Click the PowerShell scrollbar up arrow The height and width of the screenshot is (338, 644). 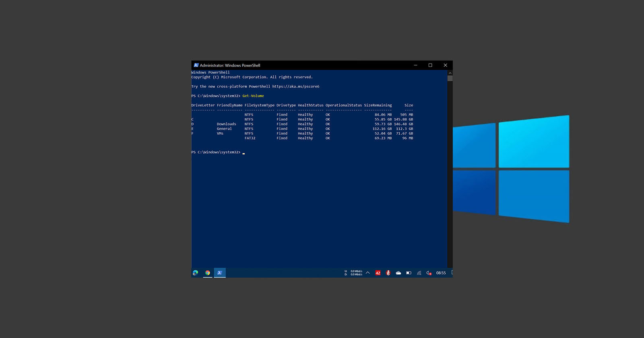coord(450,73)
